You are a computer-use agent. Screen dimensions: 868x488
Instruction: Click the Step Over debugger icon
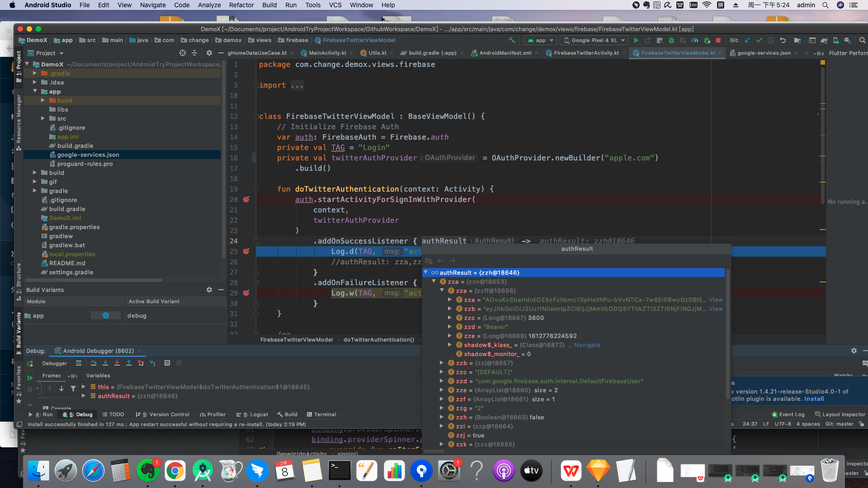click(x=94, y=363)
